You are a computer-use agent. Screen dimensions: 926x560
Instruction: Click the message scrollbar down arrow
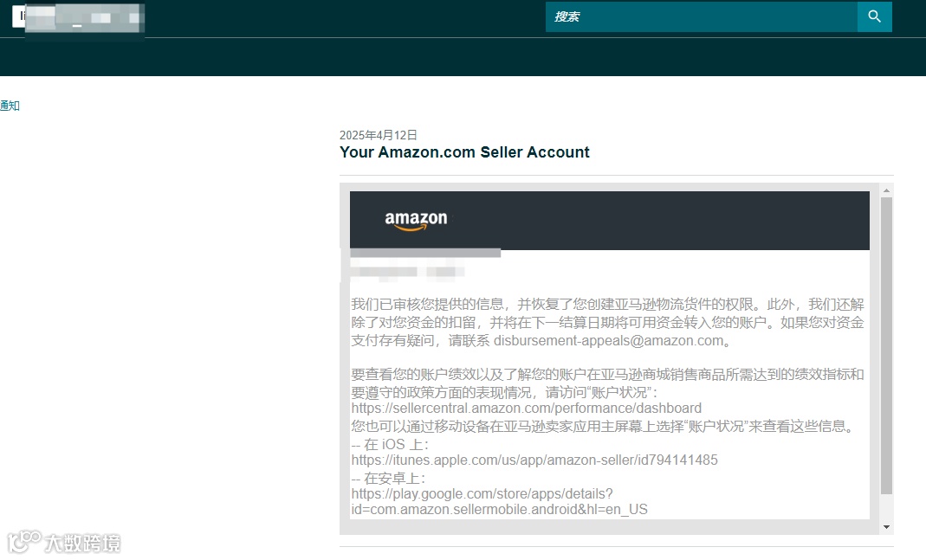tap(886, 527)
